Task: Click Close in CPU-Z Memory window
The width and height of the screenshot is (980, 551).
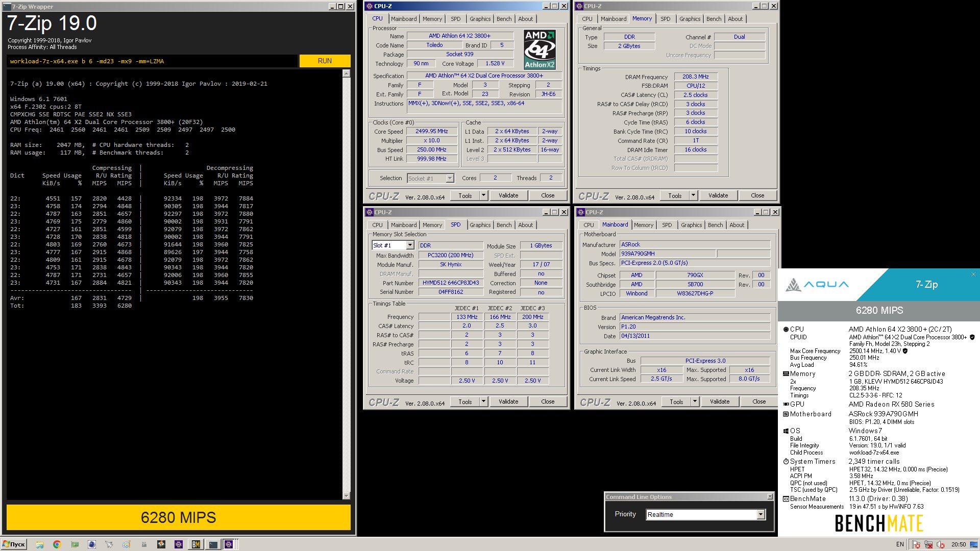Action: 757,195
